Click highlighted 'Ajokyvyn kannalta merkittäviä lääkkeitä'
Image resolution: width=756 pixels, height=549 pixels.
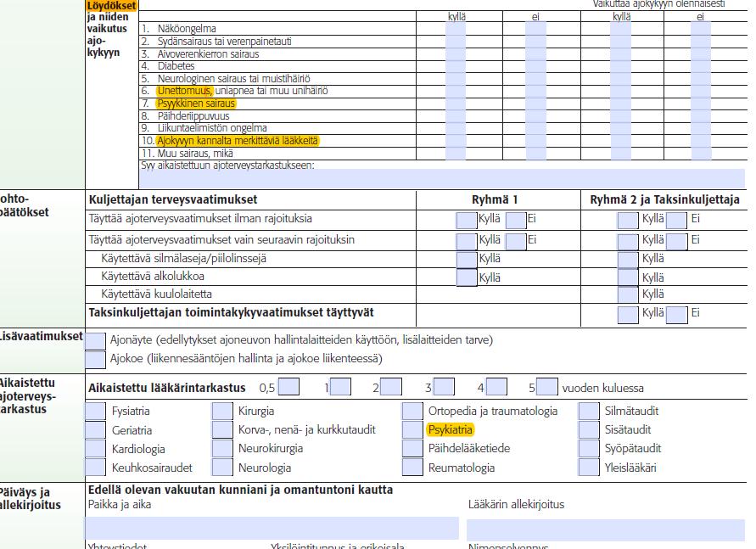click(238, 141)
